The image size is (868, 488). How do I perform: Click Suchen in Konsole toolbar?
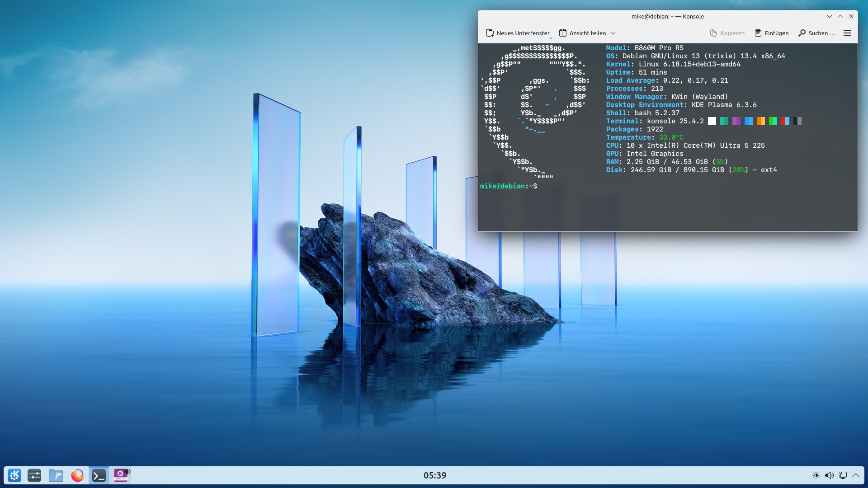816,33
